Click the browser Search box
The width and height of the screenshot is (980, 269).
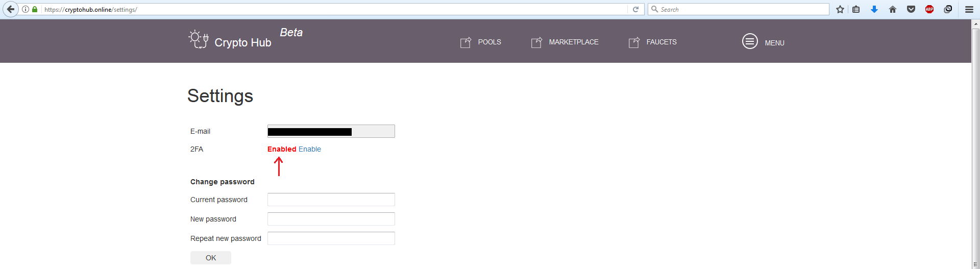pos(739,9)
